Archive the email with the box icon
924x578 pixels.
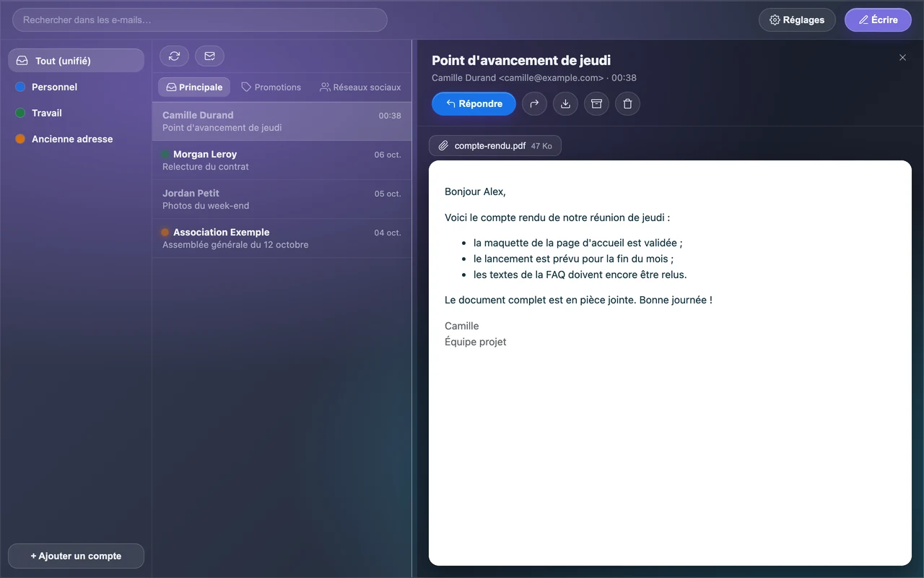[x=596, y=104]
